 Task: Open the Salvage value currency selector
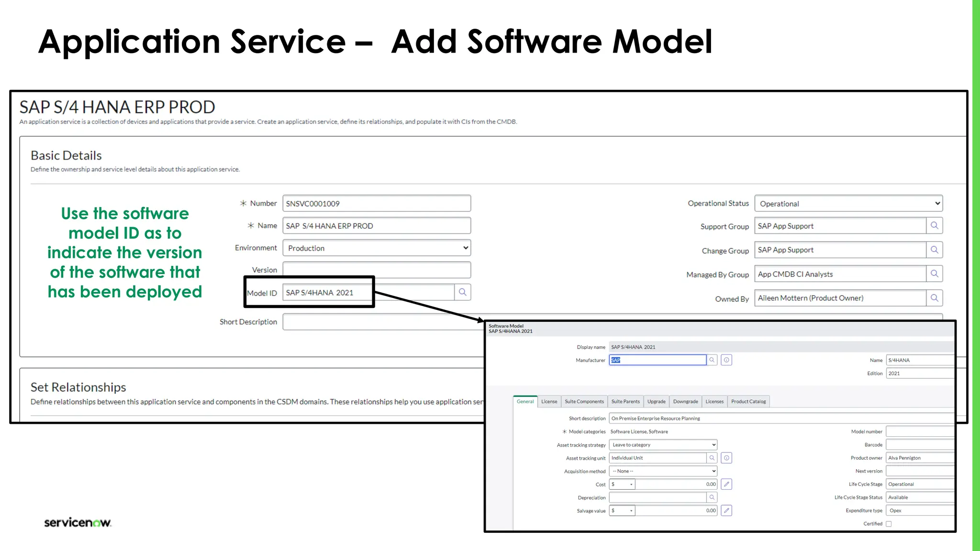tap(622, 511)
